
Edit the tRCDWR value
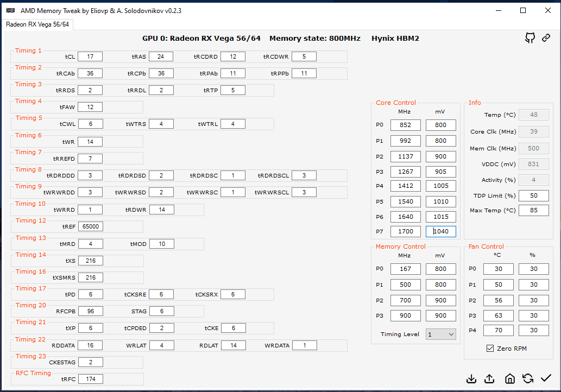304,56
